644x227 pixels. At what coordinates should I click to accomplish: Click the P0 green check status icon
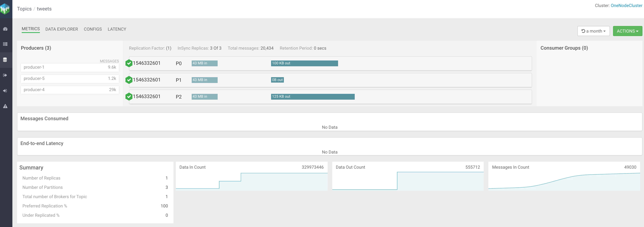(129, 63)
